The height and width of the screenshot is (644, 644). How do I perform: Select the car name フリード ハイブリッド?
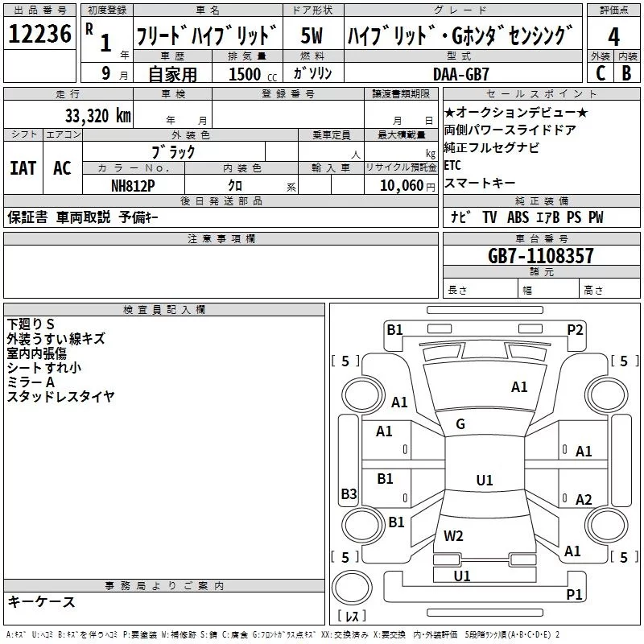[206, 35]
